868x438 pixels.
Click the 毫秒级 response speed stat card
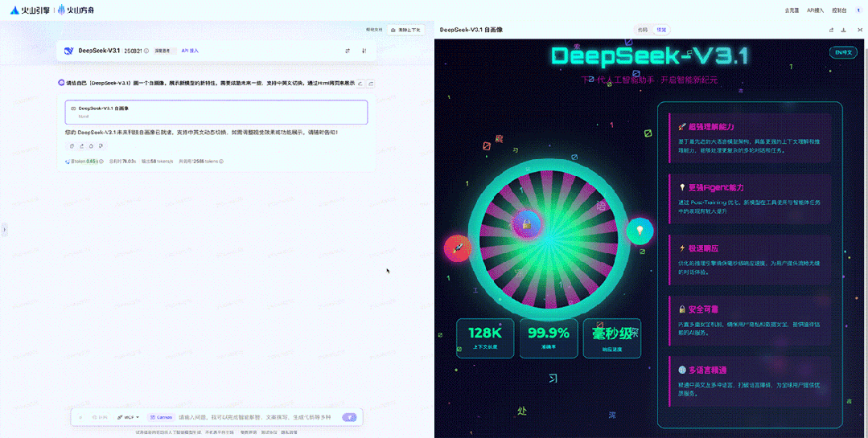click(x=611, y=338)
